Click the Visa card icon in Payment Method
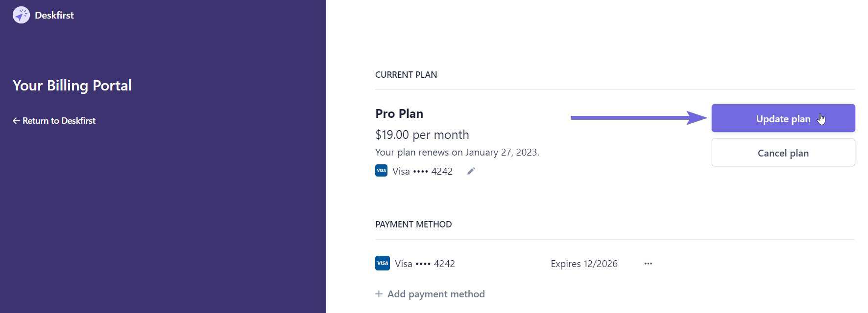868x313 pixels. (x=383, y=263)
